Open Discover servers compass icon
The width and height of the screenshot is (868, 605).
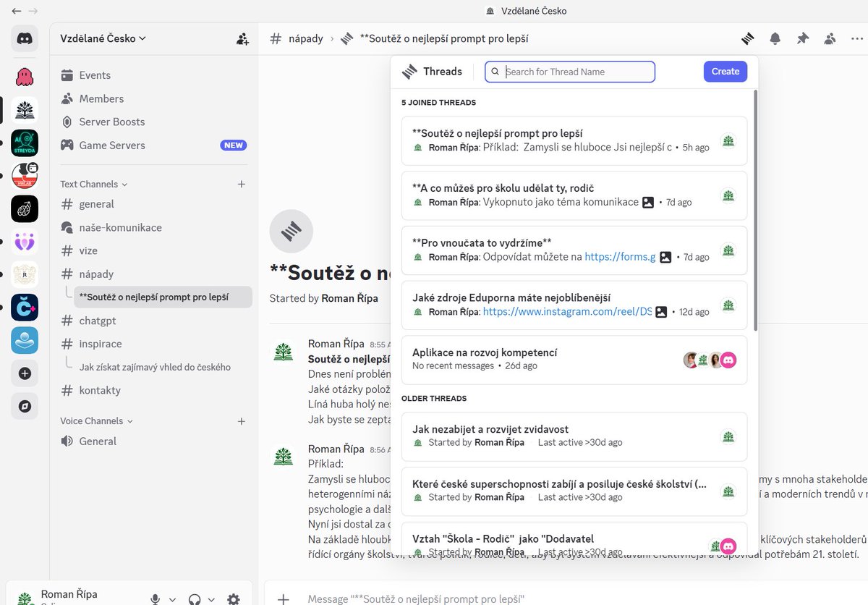[x=25, y=407]
